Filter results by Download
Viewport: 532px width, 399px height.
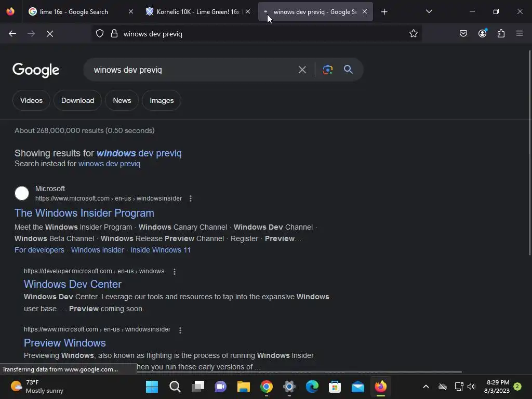[78, 100]
